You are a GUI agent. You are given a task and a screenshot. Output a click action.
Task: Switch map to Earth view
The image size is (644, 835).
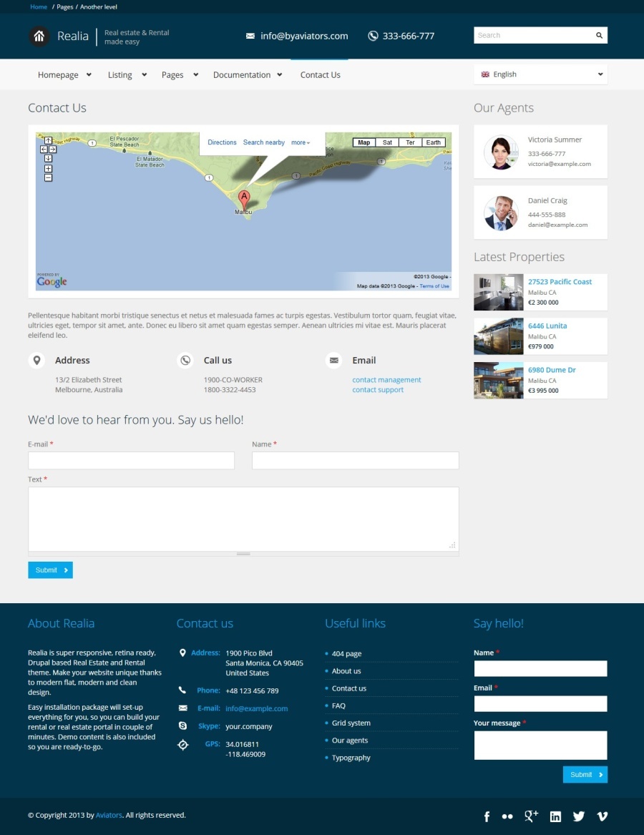[x=434, y=142]
